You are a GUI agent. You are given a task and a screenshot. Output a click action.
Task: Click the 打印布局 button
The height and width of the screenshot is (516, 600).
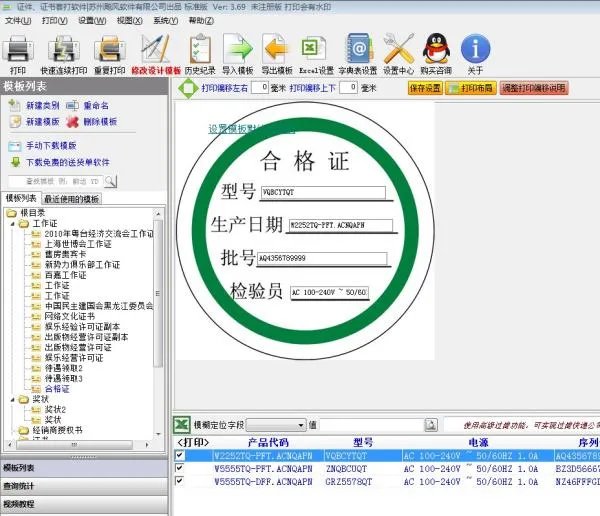(471, 88)
